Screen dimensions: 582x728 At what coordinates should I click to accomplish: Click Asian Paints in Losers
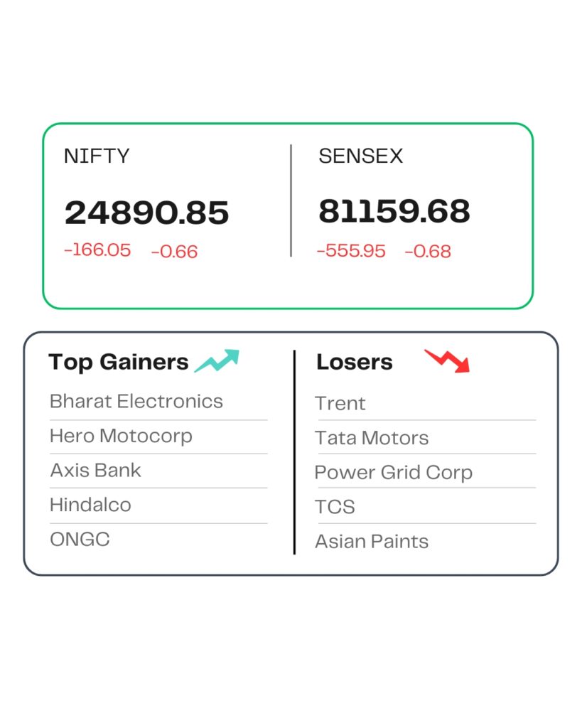pos(372,541)
